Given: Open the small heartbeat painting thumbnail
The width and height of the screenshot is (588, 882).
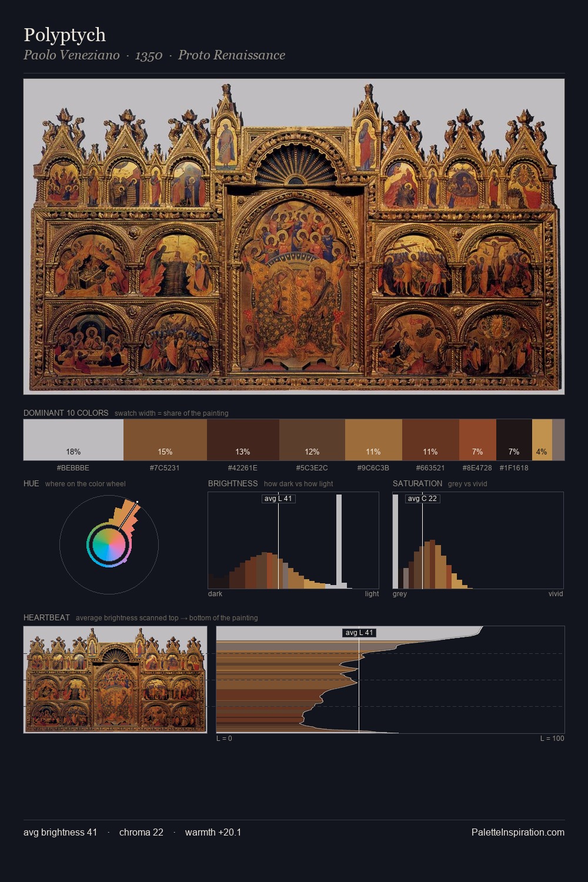Looking at the screenshot, I should (115, 680).
